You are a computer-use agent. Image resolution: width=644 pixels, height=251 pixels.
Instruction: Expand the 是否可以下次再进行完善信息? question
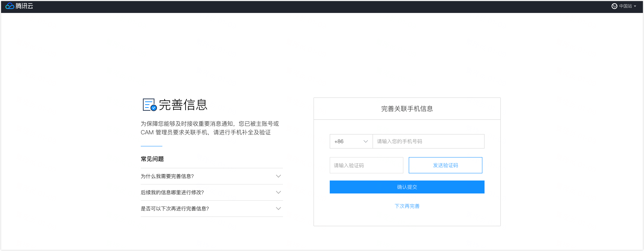pyautogui.click(x=211, y=209)
